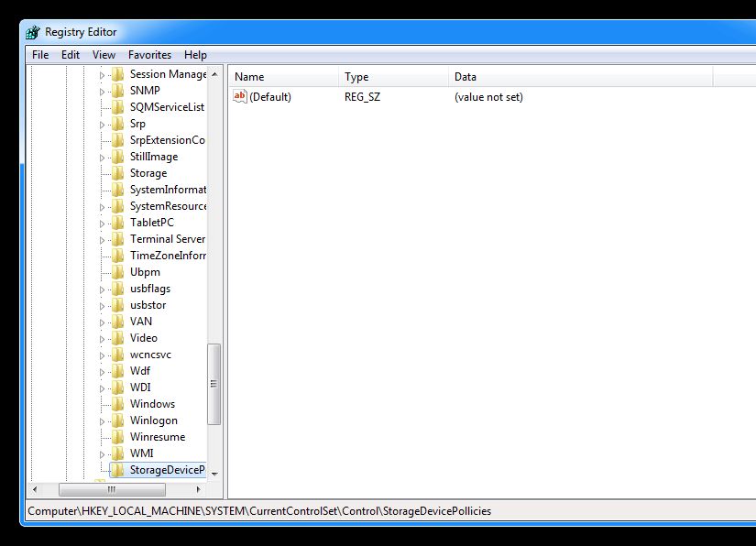Viewport: 756px width, 546px height.
Task: Expand the WMI key
Action: click(102, 454)
